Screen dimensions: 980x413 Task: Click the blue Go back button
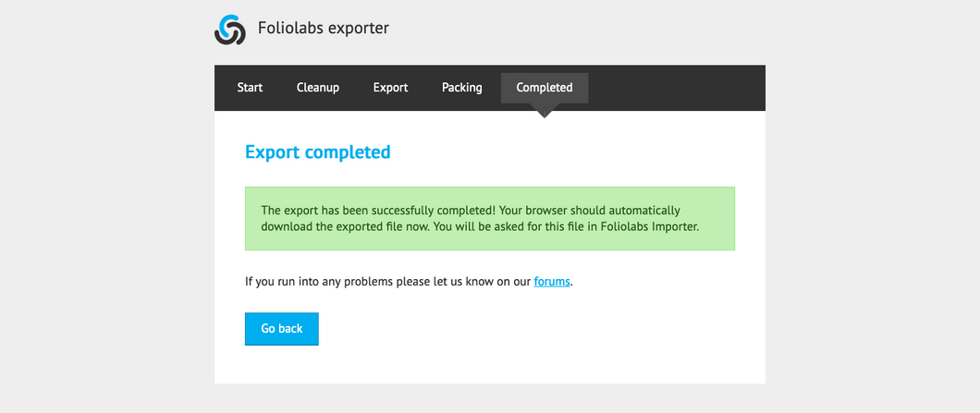click(282, 329)
